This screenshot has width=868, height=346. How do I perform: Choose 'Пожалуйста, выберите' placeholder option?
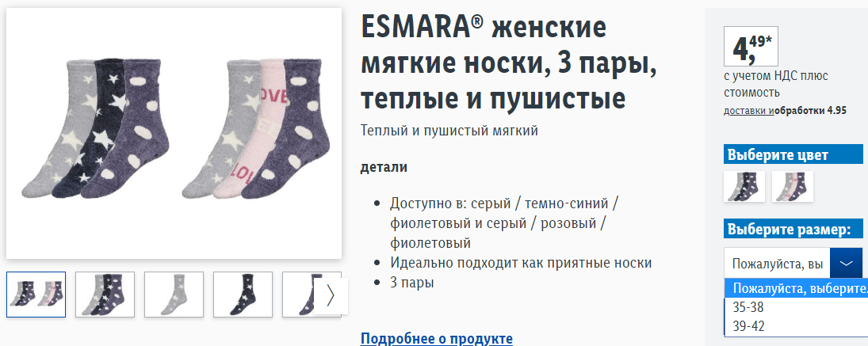point(796,288)
